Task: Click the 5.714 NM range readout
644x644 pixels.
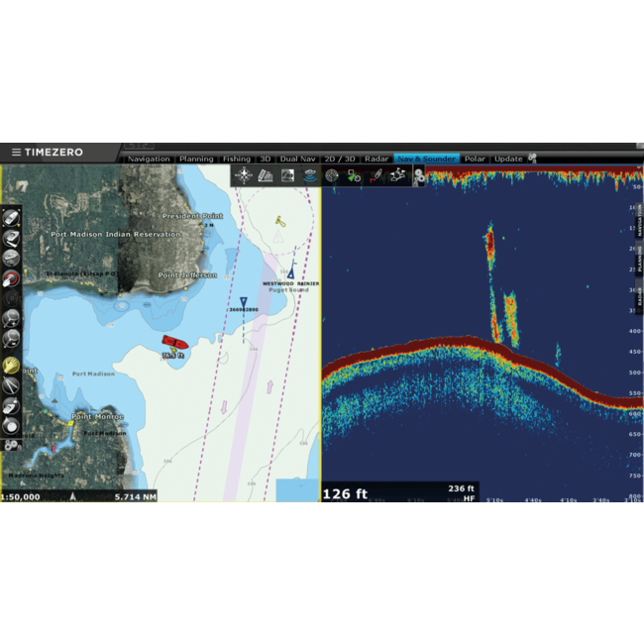Action: coord(135,497)
